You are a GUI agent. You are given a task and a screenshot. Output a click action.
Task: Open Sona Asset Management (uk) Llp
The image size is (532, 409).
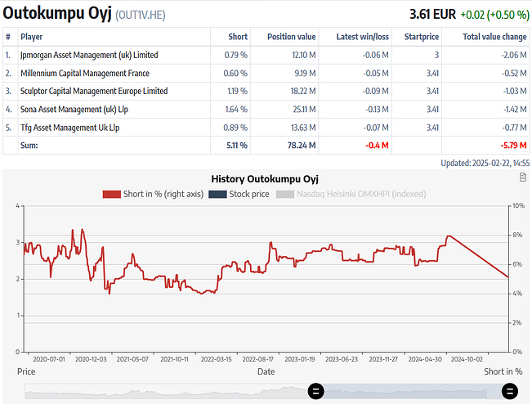point(74,110)
